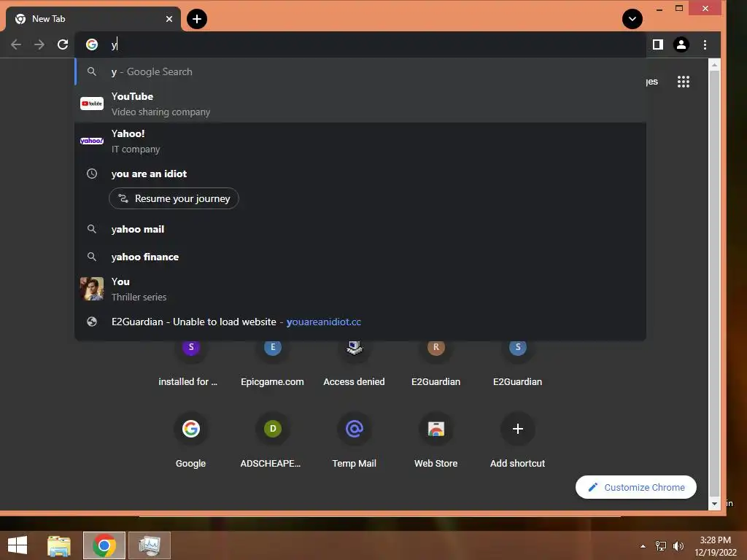Image resolution: width=747 pixels, height=560 pixels.
Task: Open the profile avatar menu
Action: [x=681, y=44]
